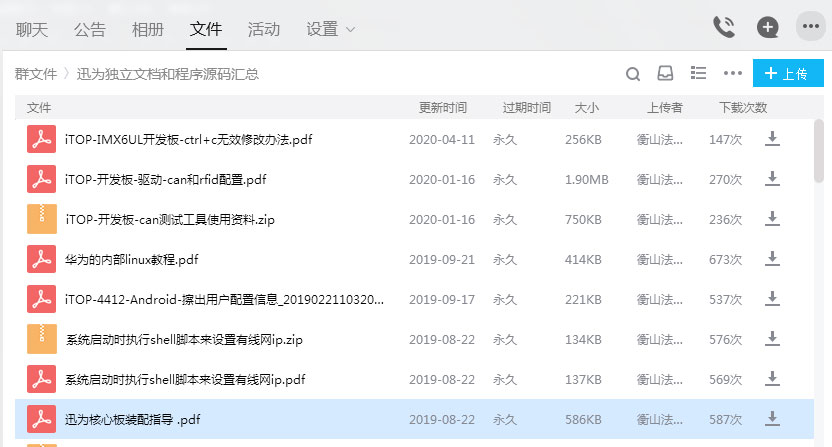
Task: Select 系统启动时执行shell脚本来设置有线网ip.zip
Action: 184,339
